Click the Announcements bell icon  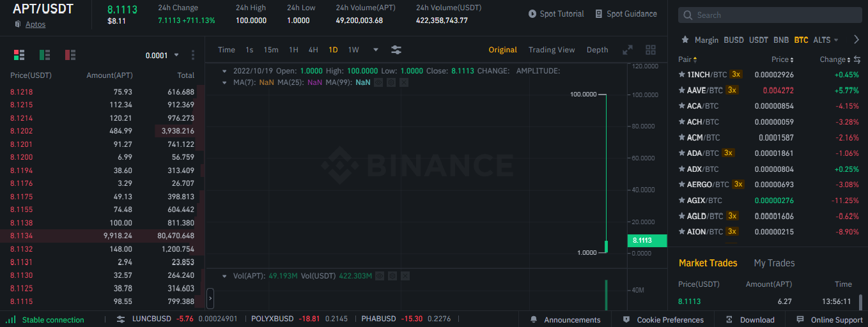point(533,319)
